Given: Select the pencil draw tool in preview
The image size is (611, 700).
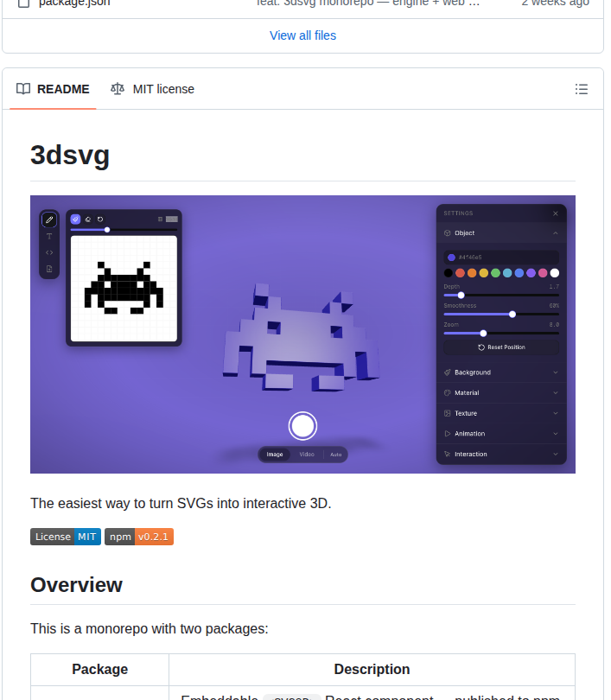Looking at the screenshot, I should click(49, 220).
